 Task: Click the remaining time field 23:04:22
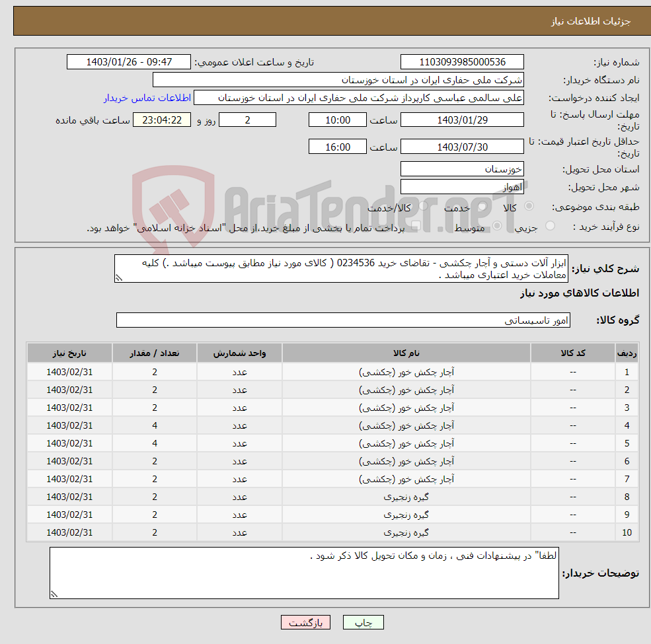click(162, 120)
